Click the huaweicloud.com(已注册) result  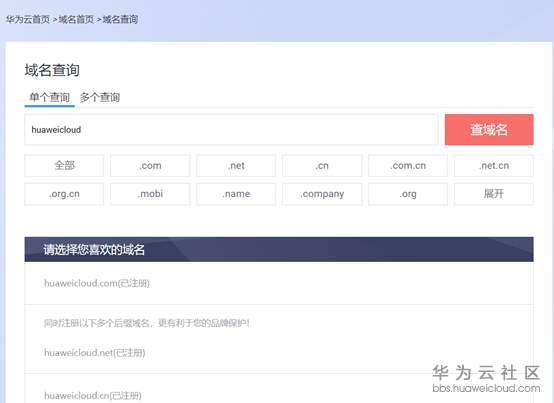[x=97, y=283]
